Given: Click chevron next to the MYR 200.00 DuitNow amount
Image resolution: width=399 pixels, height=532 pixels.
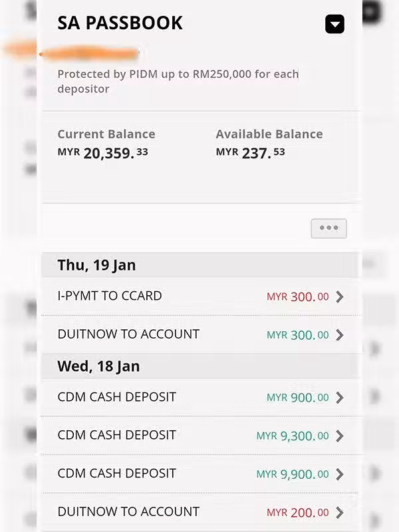Looking at the screenshot, I should [340, 513].
